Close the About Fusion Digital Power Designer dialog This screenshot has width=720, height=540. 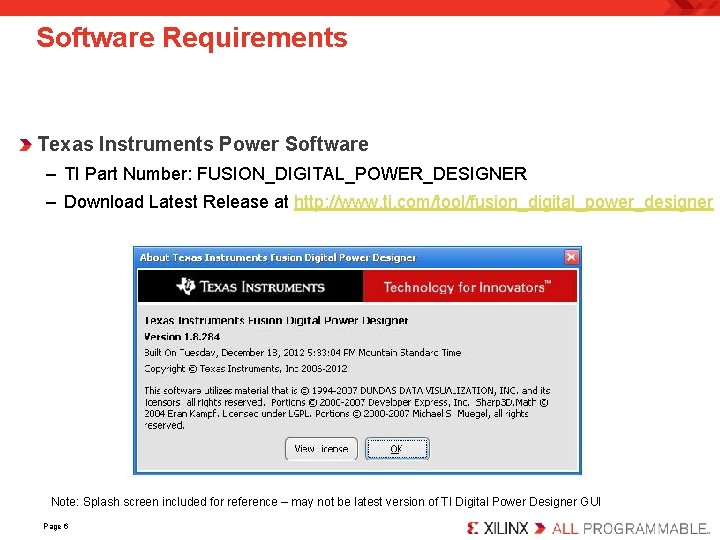pyautogui.click(x=571, y=257)
